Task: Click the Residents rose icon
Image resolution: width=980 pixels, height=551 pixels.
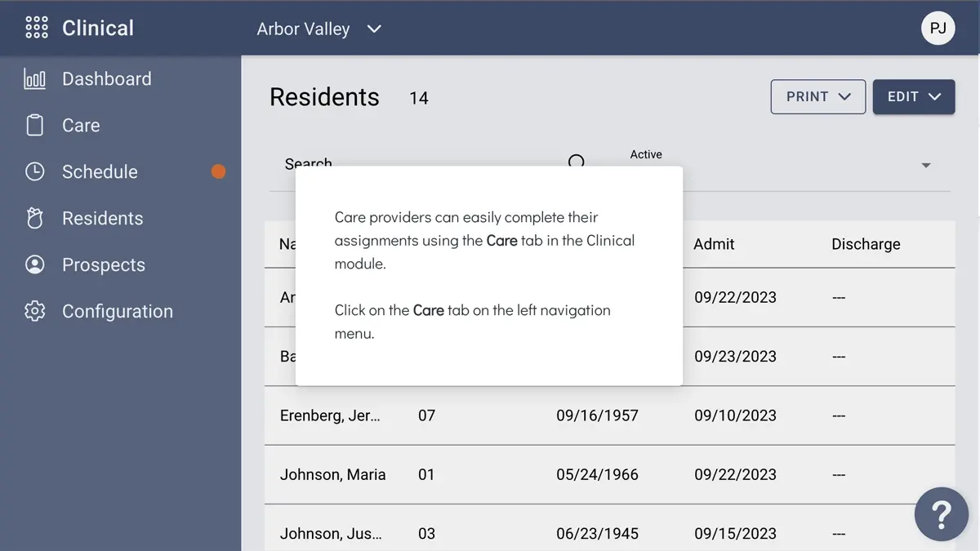Action: tap(35, 218)
